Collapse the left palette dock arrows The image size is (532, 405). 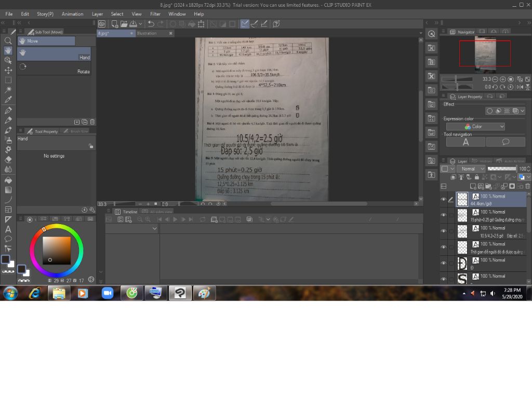(3, 23)
